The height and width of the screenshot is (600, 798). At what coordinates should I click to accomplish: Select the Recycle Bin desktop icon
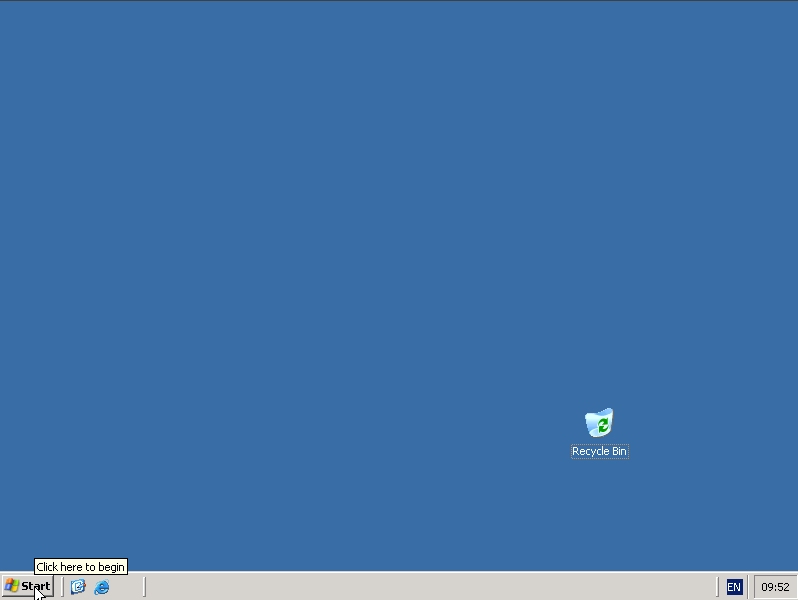point(599,422)
